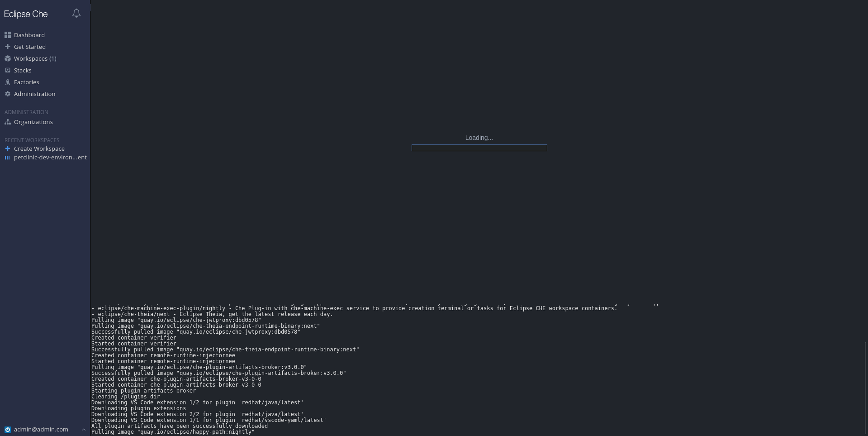868x436 pixels.
Task: Click the admin user avatar icon
Action: (8, 430)
